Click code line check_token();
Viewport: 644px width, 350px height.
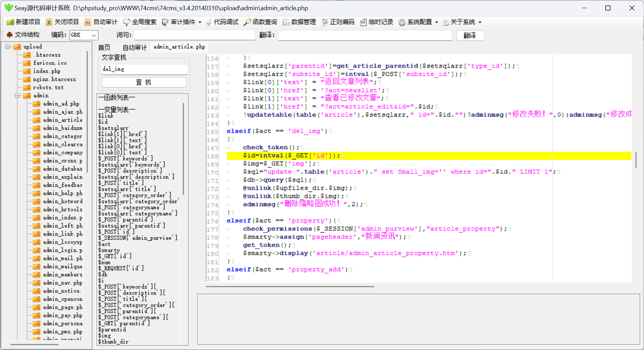[271, 148]
